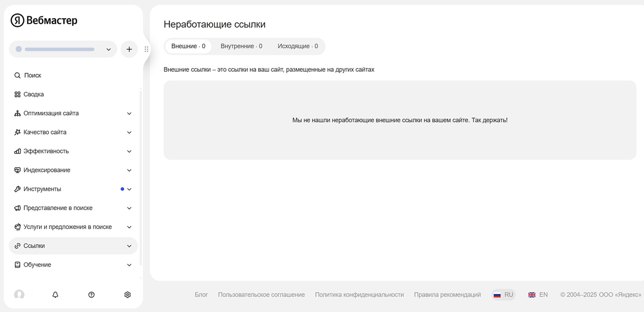
Task: Expand Услуги и предложения в поиске chevron
Action: tap(129, 227)
